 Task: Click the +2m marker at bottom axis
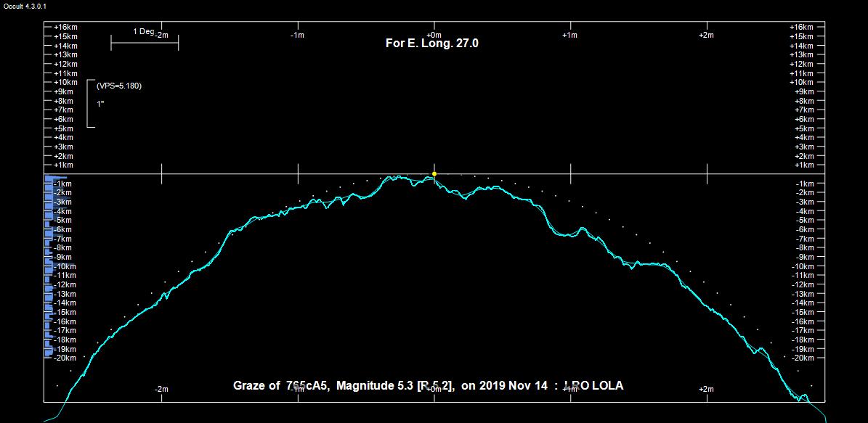[705, 390]
